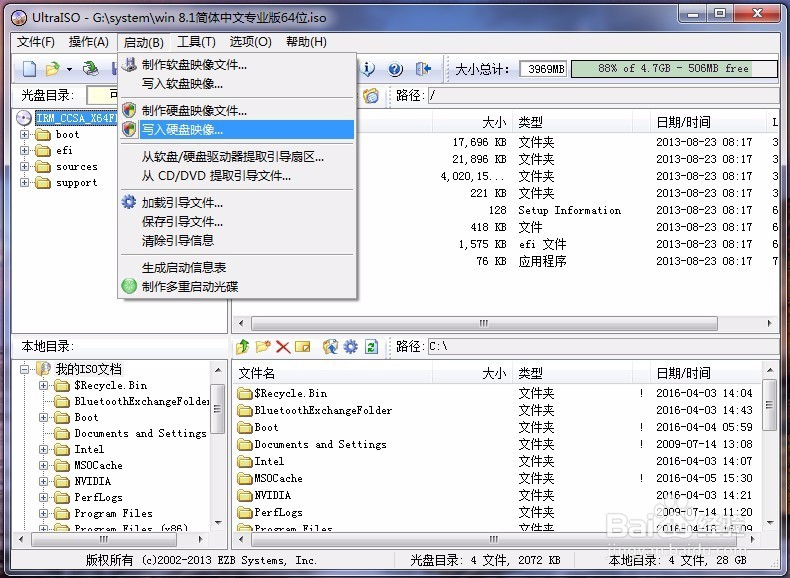Click the New file toolbar icon
The height and width of the screenshot is (578, 790).
click(x=29, y=69)
